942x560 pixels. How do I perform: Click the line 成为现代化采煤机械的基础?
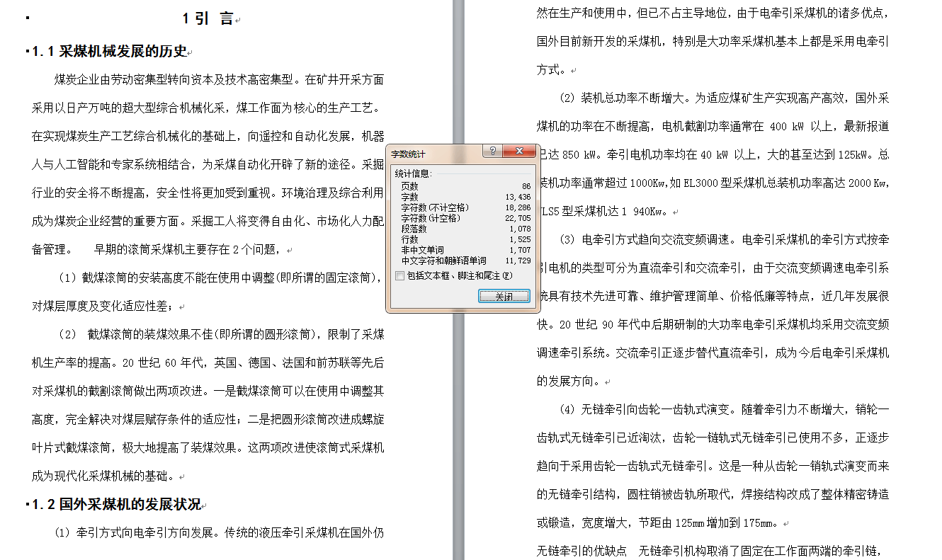coord(106,476)
